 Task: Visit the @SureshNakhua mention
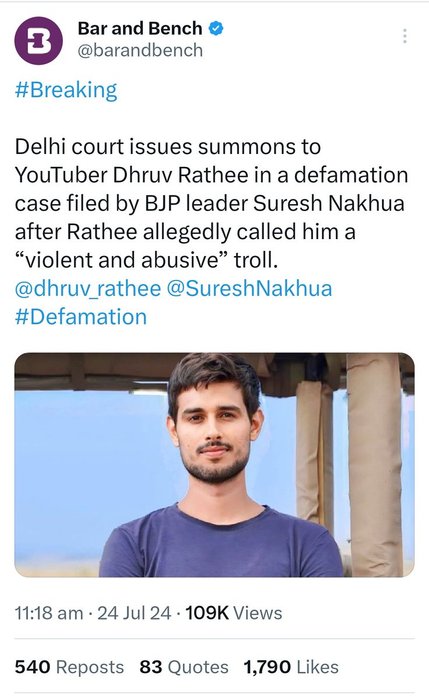click(249, 288)
